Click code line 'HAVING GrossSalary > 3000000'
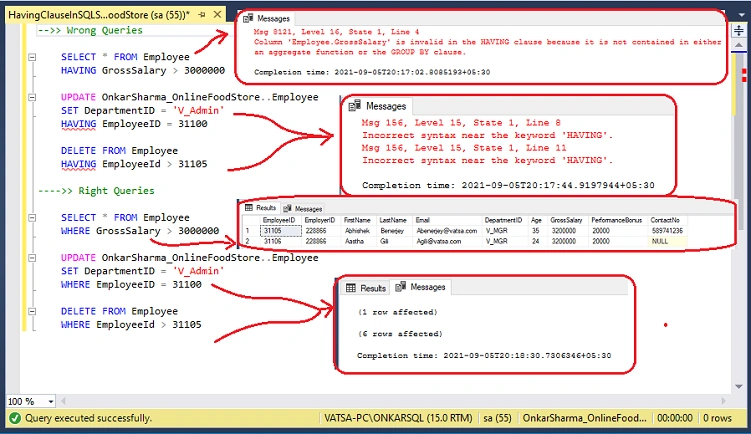This screenshot has width=751, height=434. (x=143, y=70)
